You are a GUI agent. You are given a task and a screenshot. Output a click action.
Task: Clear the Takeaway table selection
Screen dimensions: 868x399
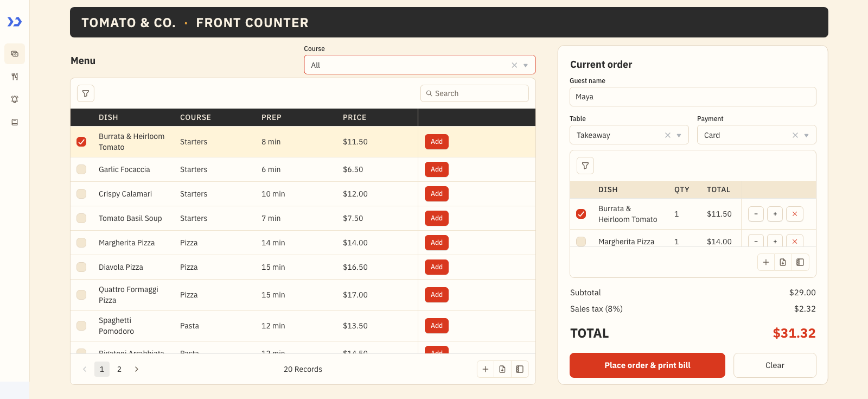pos(668,135)
